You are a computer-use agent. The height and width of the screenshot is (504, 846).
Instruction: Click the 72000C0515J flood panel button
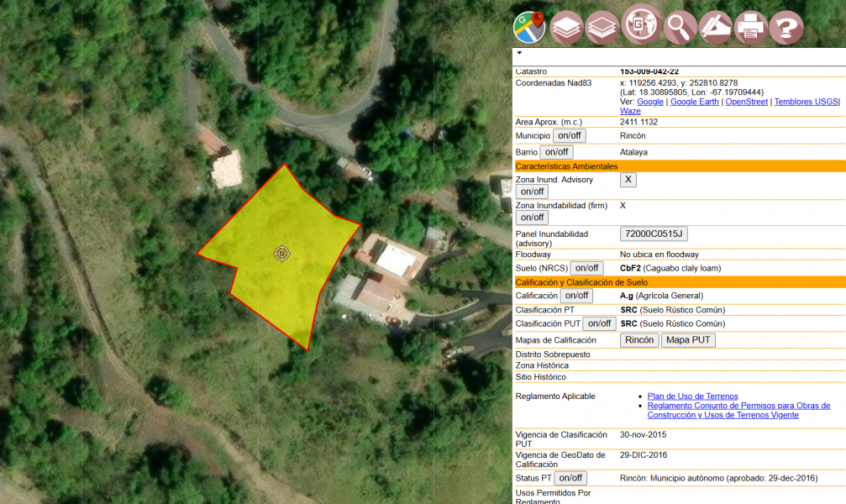click(653, 234)
